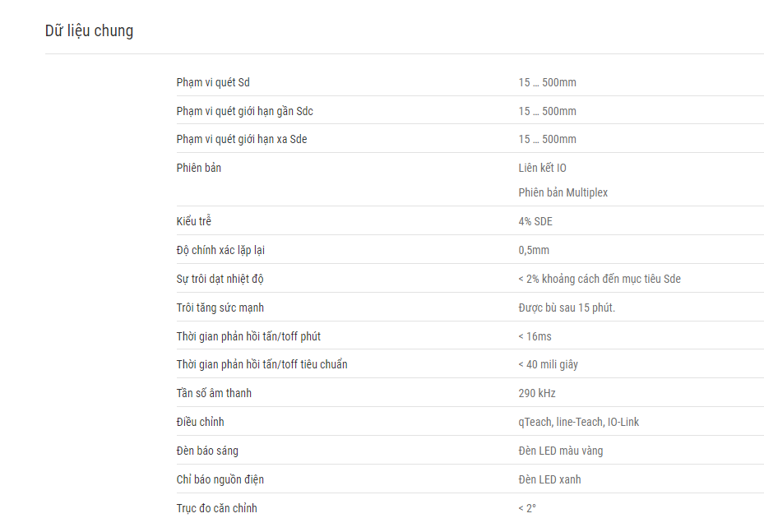764x532 pixels.
Task: Select the "< 2% khoảng cách đến mục tiêu Sde" value
Action: 600,279
